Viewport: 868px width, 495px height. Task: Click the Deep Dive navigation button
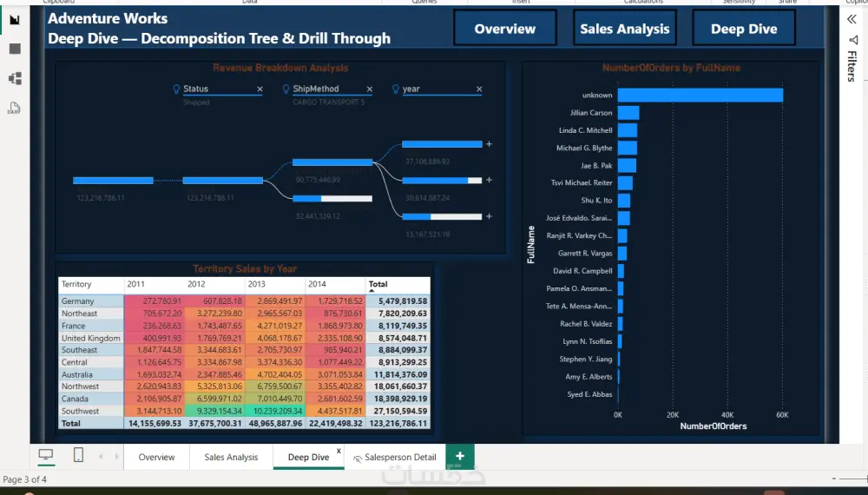pos(744,29)
